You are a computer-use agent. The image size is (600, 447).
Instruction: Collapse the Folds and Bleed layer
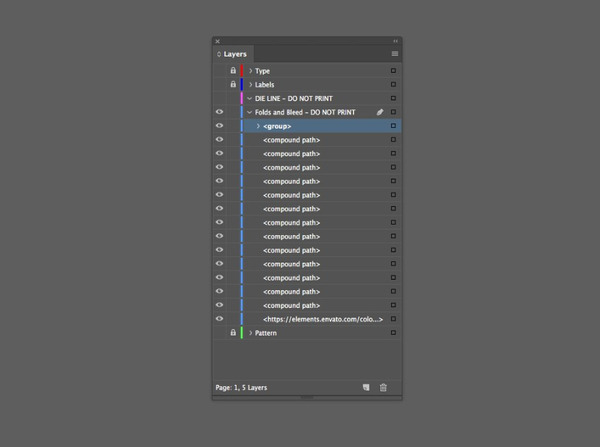pos(250,113)
